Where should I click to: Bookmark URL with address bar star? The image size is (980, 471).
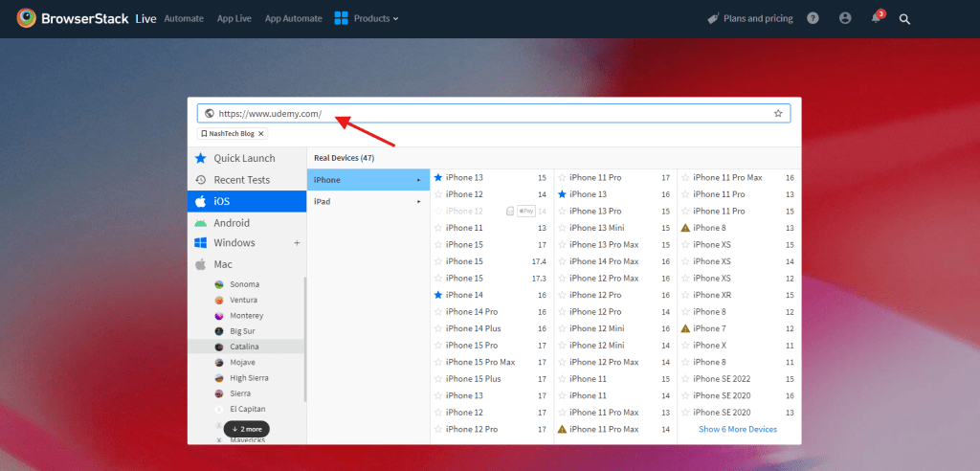[x=778, y=113]
